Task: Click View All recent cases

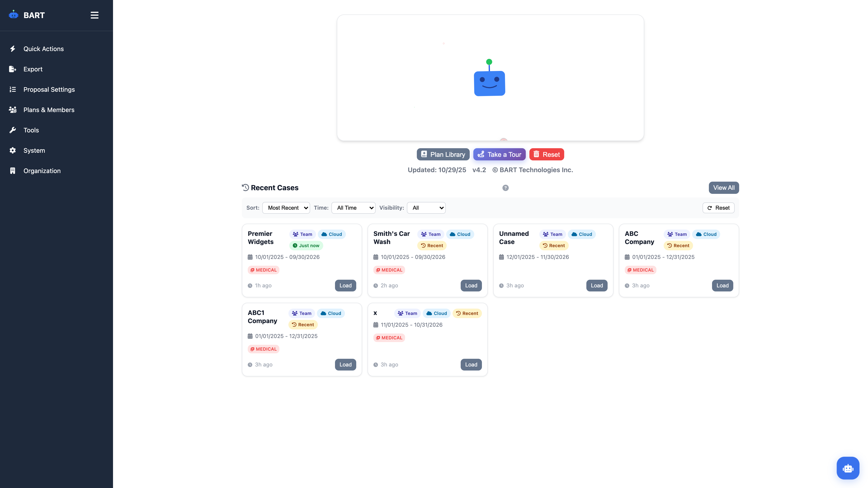Action: [x=723, y=188]
